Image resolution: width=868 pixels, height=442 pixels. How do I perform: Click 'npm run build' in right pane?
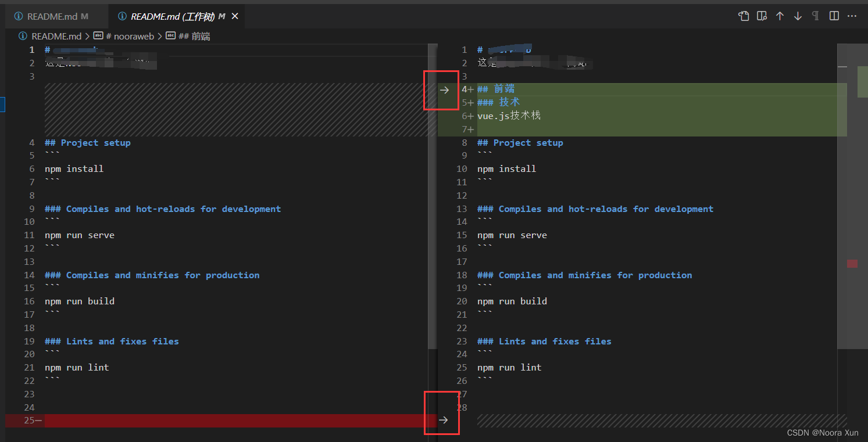(x=512, y=301)
